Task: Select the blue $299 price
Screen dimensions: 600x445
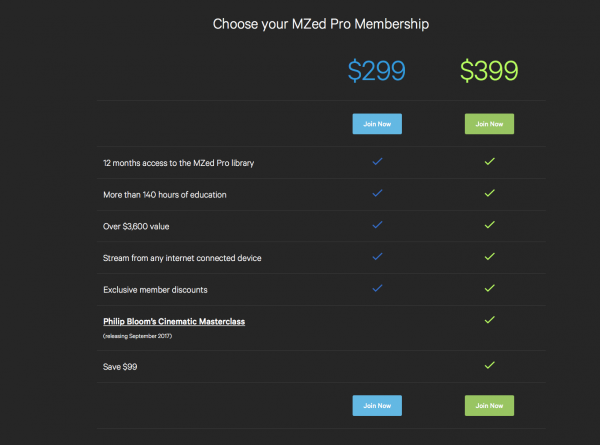Action: 377,70
